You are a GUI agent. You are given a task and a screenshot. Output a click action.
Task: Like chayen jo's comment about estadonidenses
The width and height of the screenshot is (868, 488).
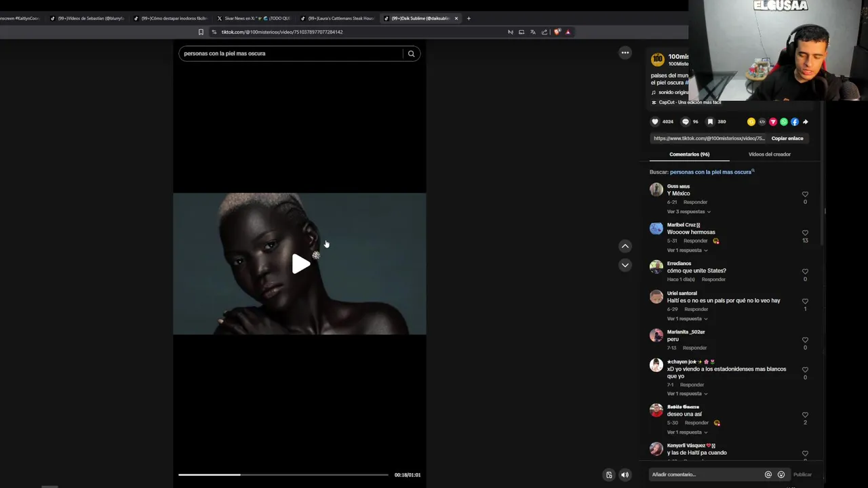[x=805, y=369]
